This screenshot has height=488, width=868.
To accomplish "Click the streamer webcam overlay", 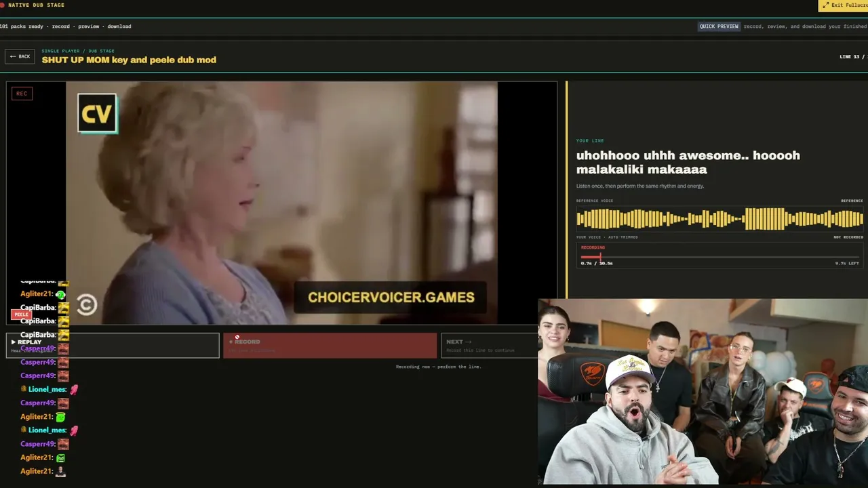I will pos(703,392).
